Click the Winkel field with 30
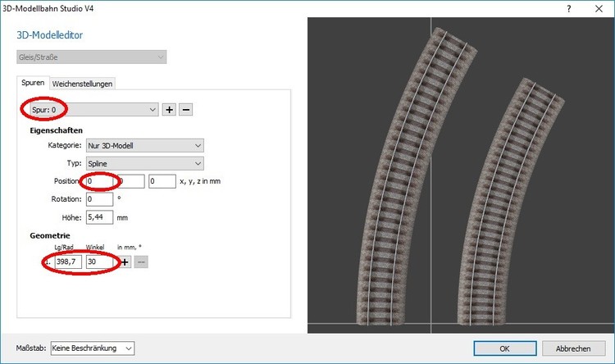Image resolution: width=615 pixels, height=364 pixels. pyautogui.click(x=99, y=262)
